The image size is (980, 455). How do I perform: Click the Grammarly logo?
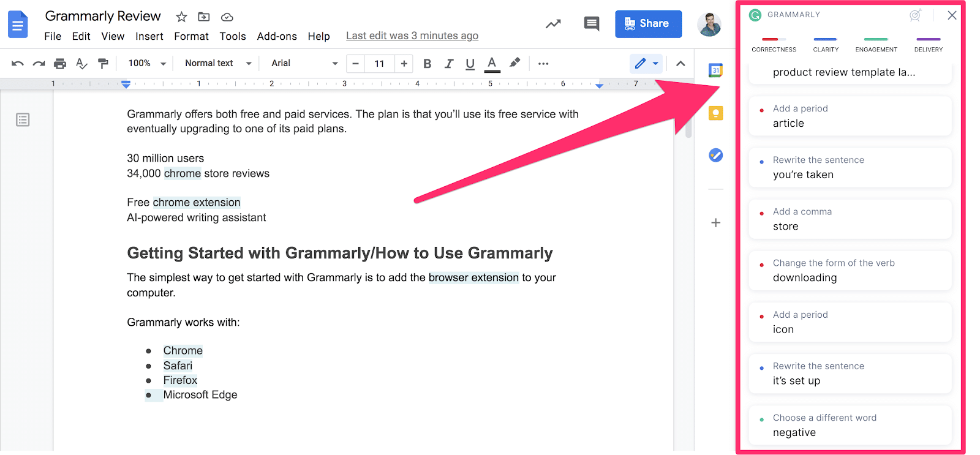755,15
